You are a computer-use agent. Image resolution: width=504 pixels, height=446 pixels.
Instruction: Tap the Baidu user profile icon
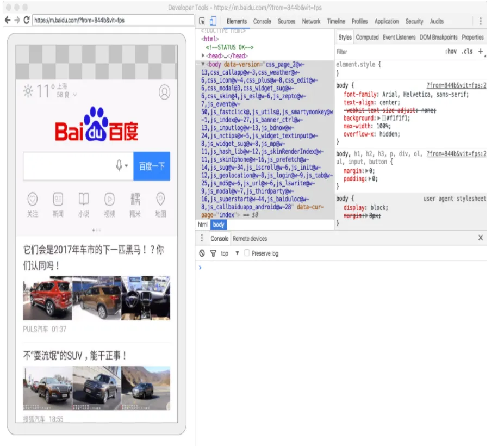pos(164,92)
